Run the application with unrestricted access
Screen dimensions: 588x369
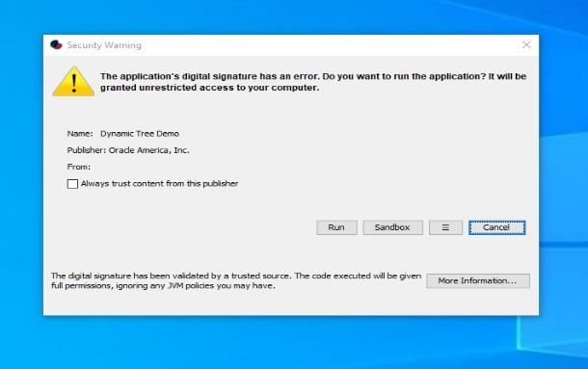point(336,227)
